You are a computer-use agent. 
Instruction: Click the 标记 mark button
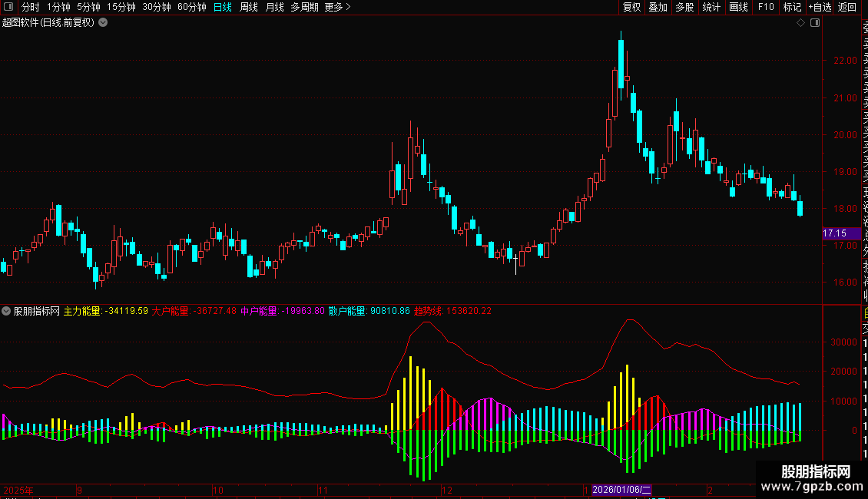[x=792, y=7]
